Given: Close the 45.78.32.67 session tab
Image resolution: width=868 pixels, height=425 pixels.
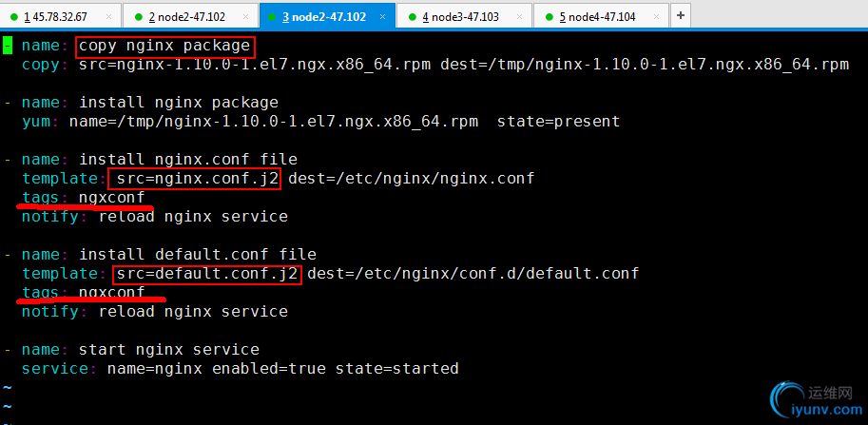Looking at the screenshot, I should coord(108,17).
